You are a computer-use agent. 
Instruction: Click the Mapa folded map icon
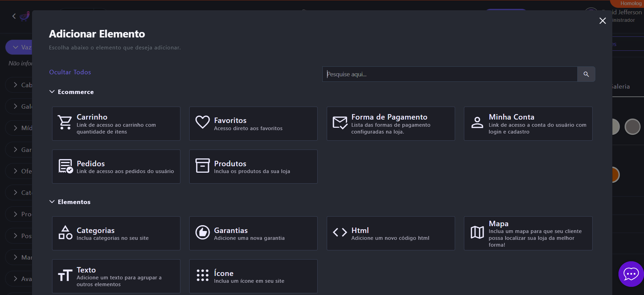tap(477, 233)
